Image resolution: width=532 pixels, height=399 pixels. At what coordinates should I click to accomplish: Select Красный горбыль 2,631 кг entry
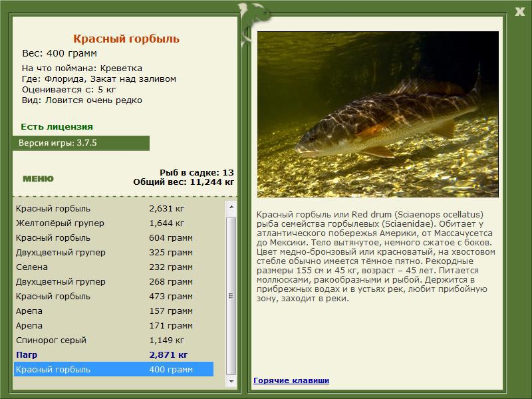click(114, 208)
